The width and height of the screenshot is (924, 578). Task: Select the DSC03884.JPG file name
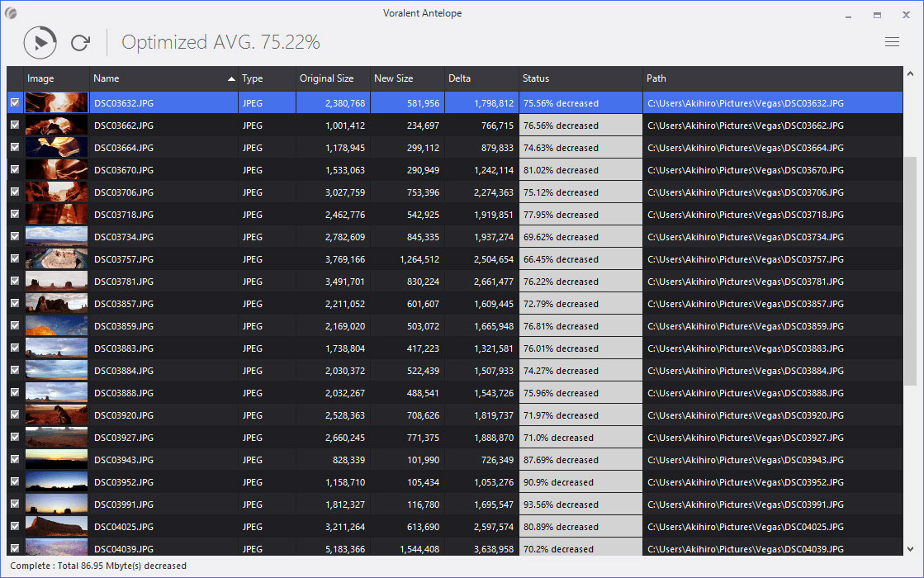(124, 371)
